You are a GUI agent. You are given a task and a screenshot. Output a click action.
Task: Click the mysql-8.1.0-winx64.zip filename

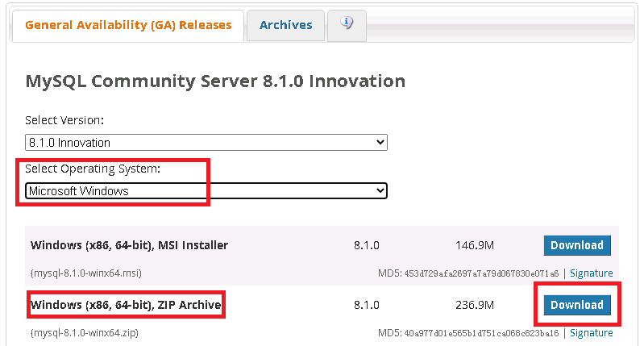(83, 333)
